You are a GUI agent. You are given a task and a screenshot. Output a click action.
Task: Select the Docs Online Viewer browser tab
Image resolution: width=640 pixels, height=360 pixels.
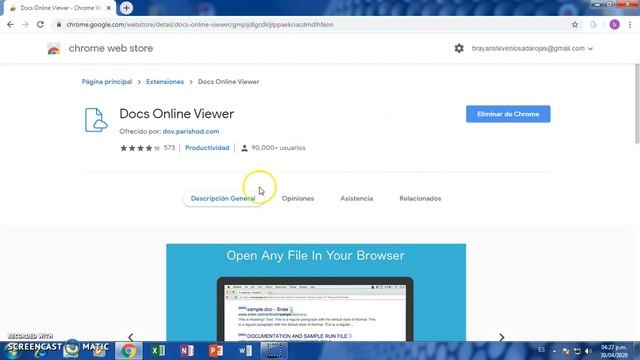tap(60, 8)
